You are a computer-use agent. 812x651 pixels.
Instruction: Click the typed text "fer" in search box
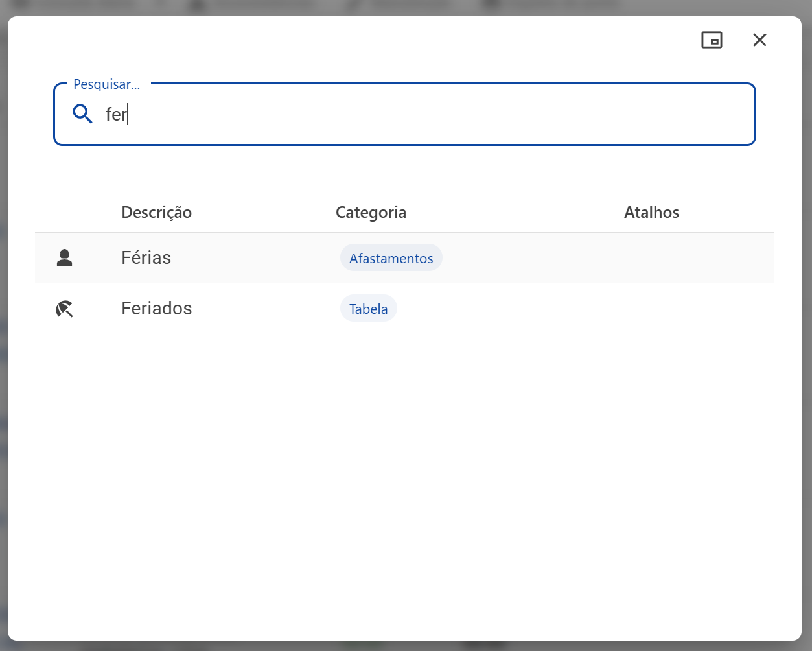pyautogui.click(x=116, y=114)
